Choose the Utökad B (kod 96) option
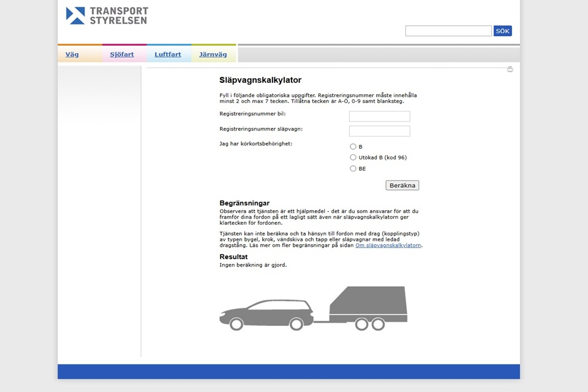The height and width of the screenshot is (392, 588). (x=353, y=157)
